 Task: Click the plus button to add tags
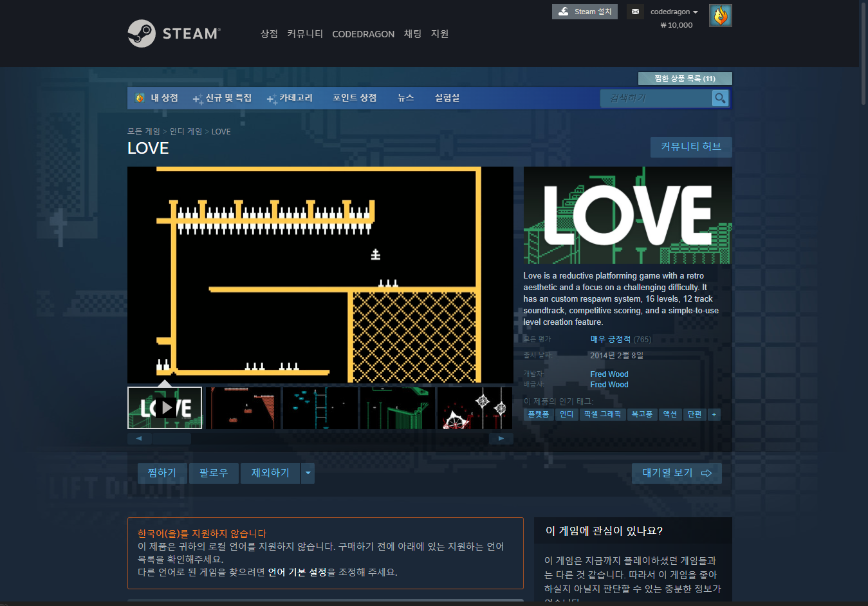tap(714, 414)
